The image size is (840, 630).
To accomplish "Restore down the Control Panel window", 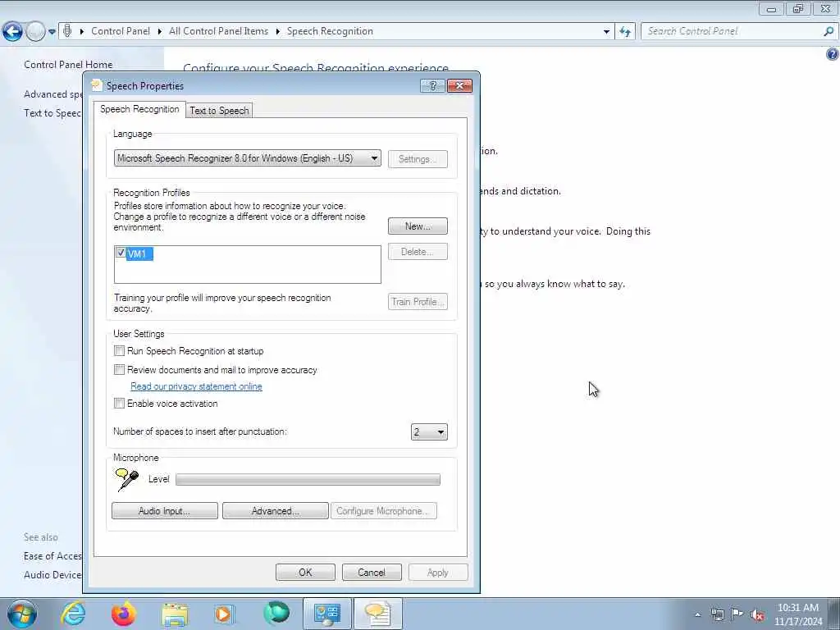I will tap(798, 8).
